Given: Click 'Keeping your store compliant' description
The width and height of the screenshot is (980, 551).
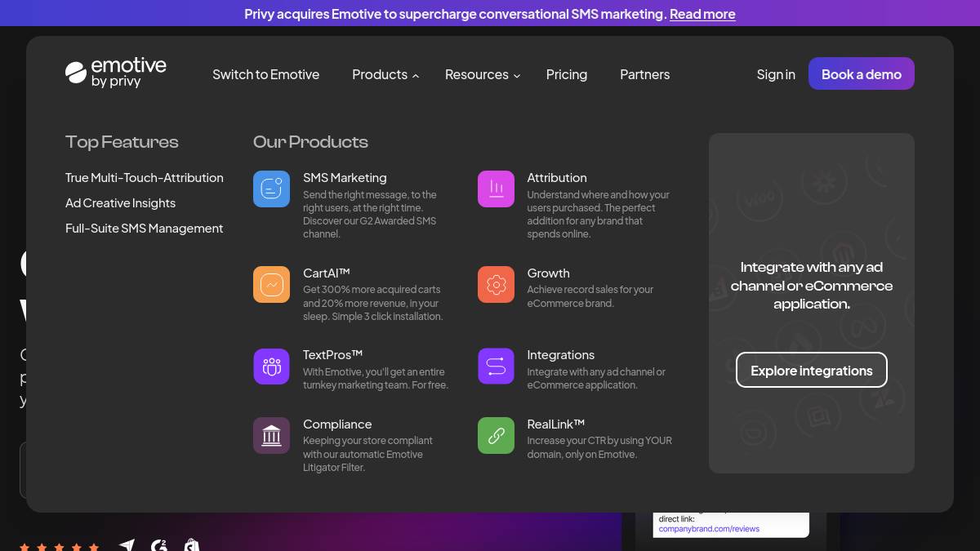Looking at the screenshot, I should [x=367, y=454].
